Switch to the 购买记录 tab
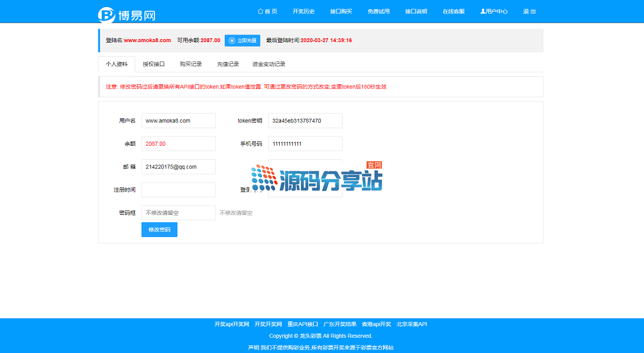This screenshot has height=353, width=644. [x=191, y=64]
